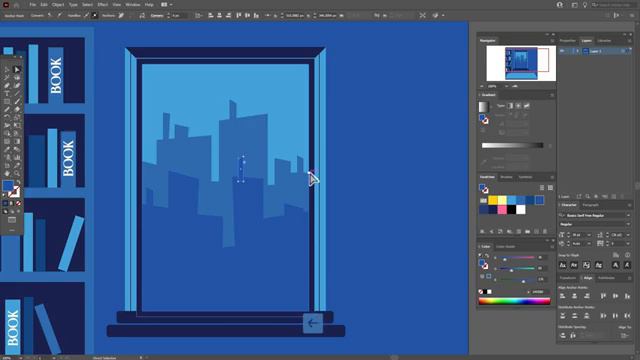Pick the yellow swatch

pyautogui.click(x=493, y=200)
